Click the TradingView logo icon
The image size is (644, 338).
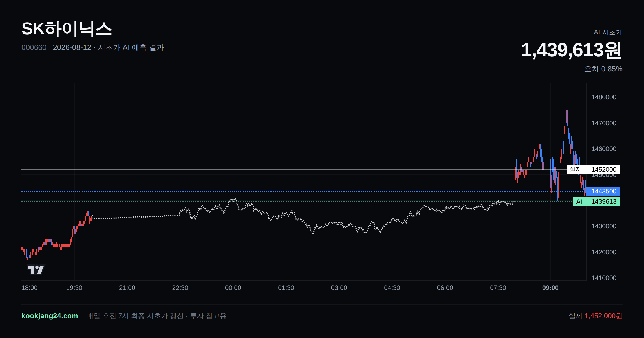pos(36,269)
